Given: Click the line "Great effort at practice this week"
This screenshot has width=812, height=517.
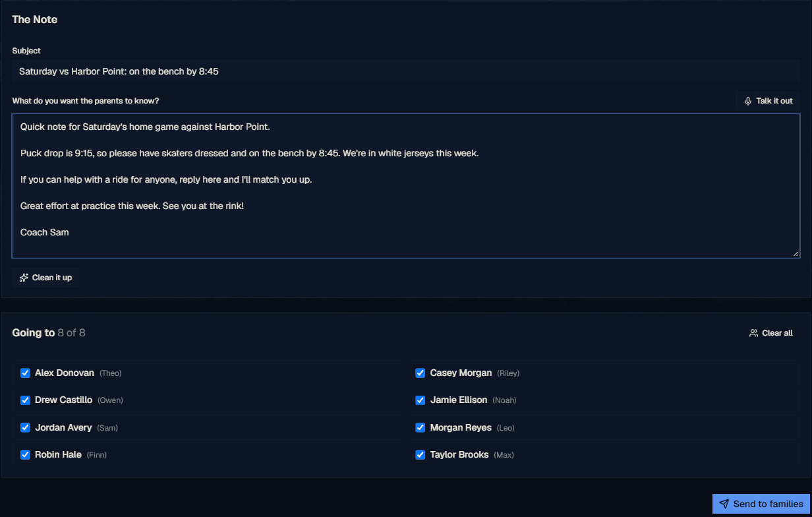Looking at the screenshot, I should pos(132,206).
